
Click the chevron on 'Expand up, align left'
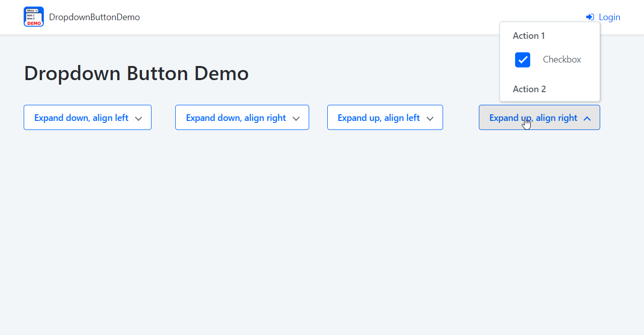(430, 118)
